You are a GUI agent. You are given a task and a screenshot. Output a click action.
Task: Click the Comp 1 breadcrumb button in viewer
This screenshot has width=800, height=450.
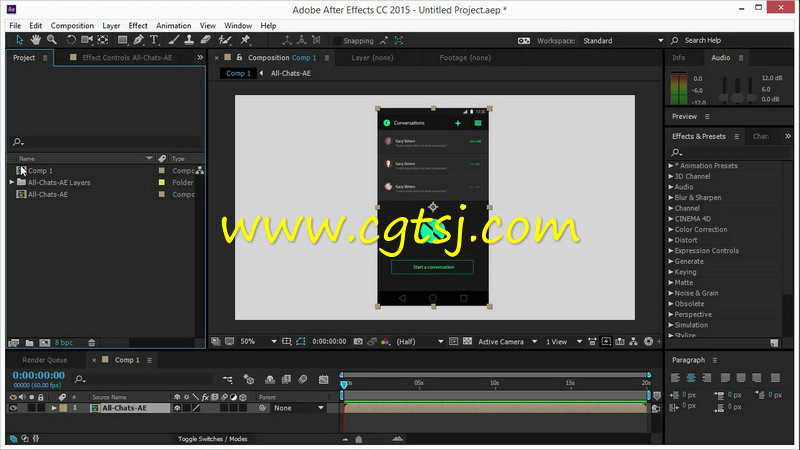(x=238, y=73)
